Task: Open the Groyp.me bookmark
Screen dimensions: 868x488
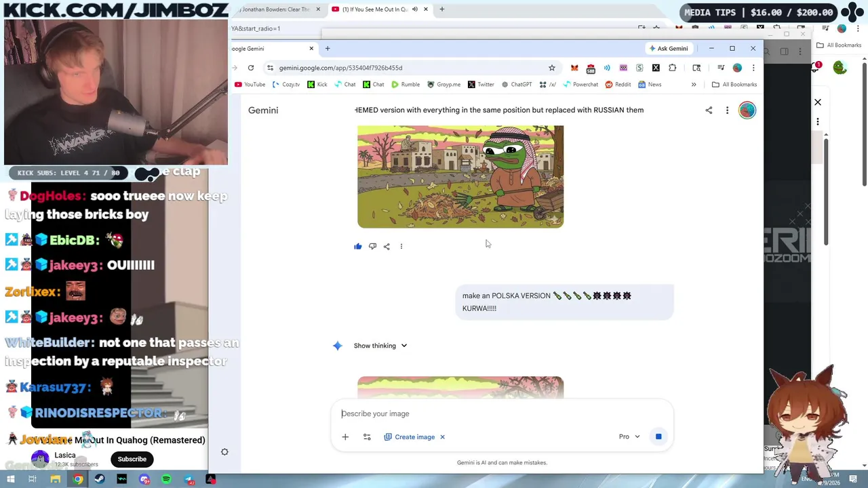Action: (443, 85)
